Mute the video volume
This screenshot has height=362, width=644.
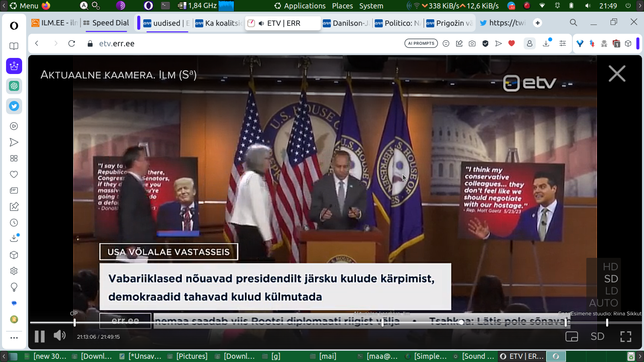[x=60, y=335]
